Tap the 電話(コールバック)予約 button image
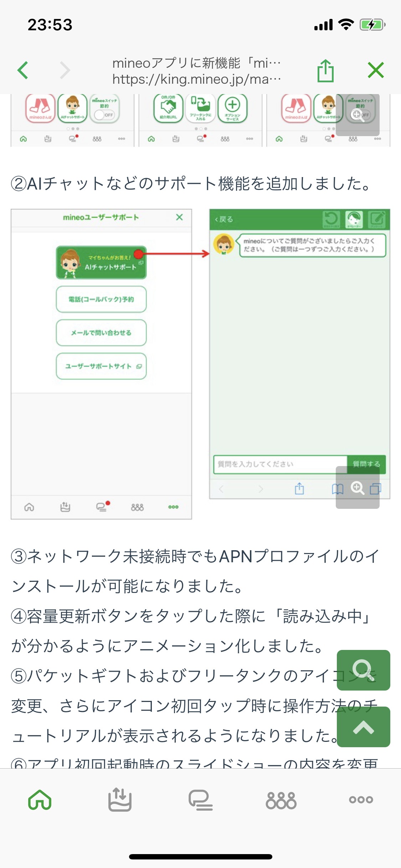Viewport: 401px width, 868px height. pos(101,299)
